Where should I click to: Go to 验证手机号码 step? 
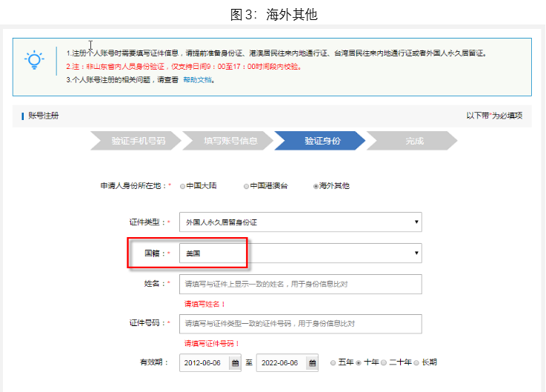[x=138, y=141]
